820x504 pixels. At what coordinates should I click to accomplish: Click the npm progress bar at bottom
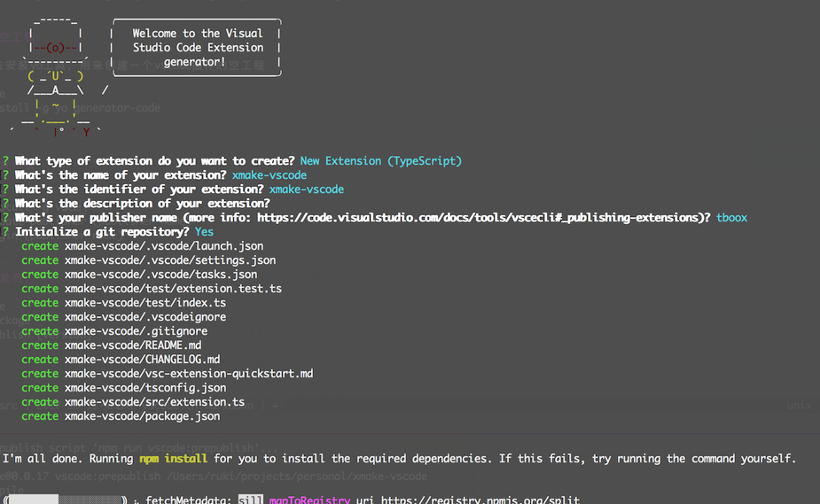pos(66,500)
